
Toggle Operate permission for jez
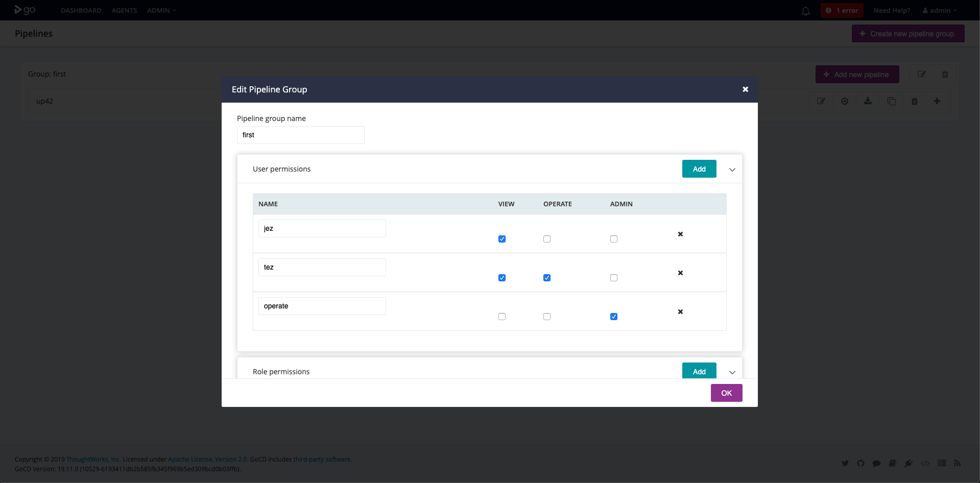point(547,239)
